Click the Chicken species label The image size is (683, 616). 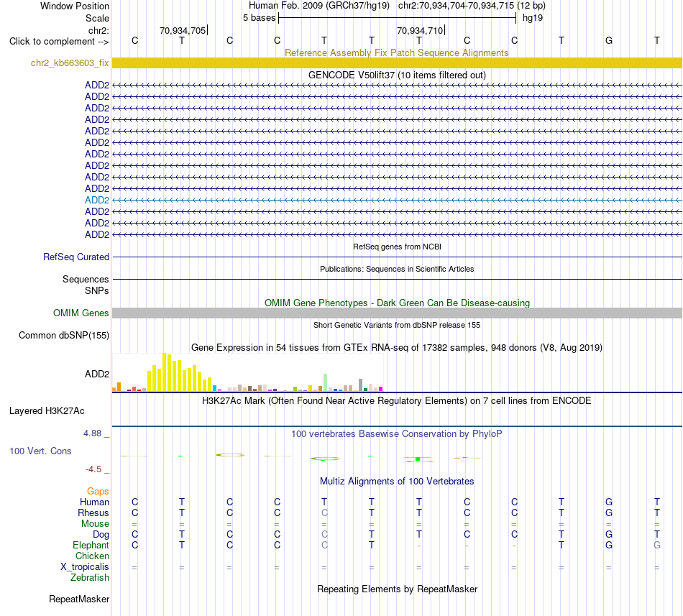coord(92,556)
